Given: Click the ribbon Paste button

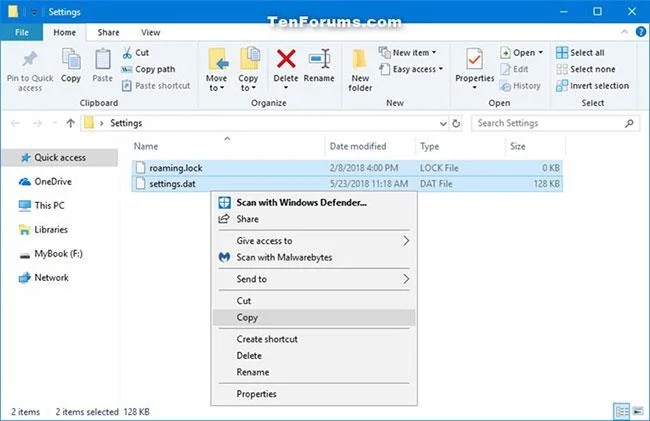Looking at the screenshot, I should tap(102, 66).
